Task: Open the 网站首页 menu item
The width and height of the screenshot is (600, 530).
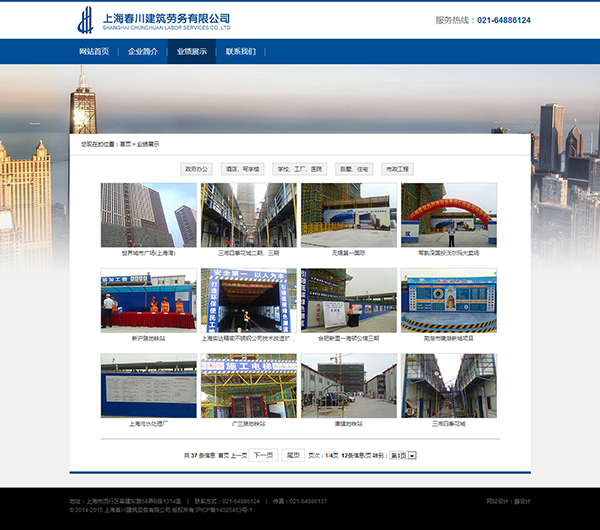Action: 94,52
